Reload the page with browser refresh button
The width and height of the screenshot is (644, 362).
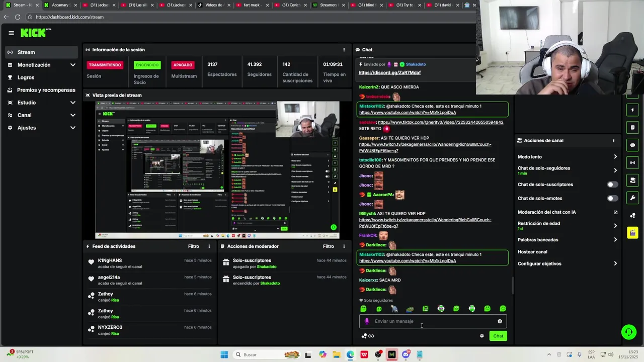coord(17,17)
